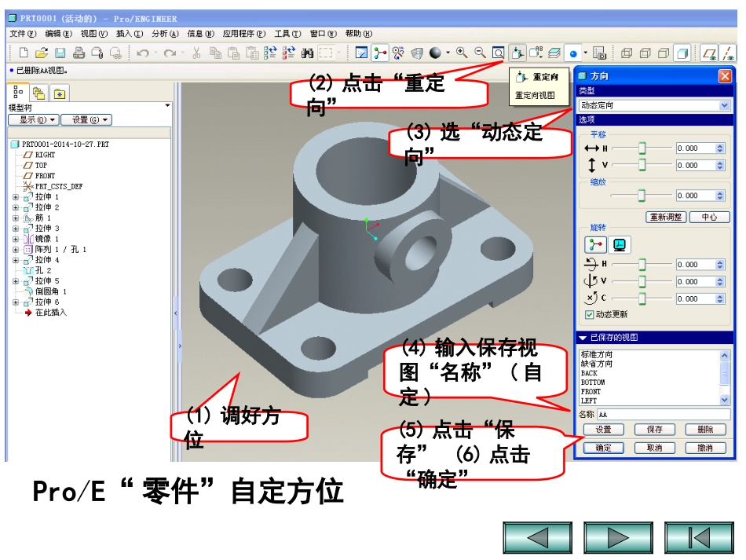
Task: Switch to the favorites tab
Action: tap(60, 93)
